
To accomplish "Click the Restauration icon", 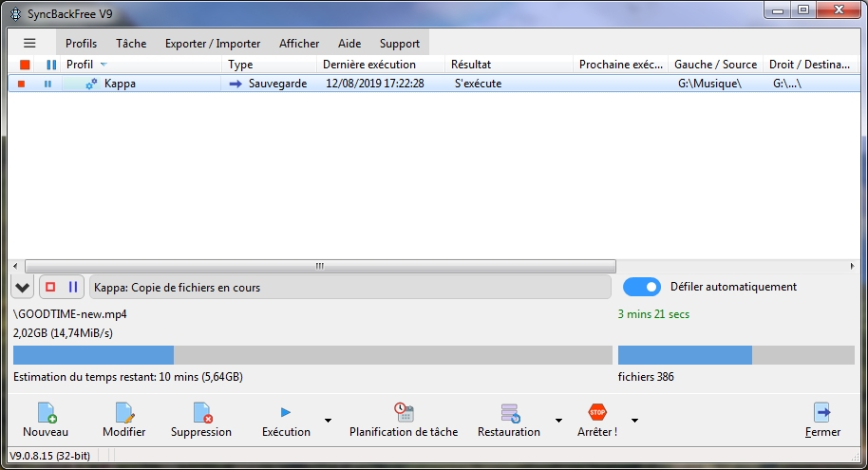I will click(x=510, y=412).
